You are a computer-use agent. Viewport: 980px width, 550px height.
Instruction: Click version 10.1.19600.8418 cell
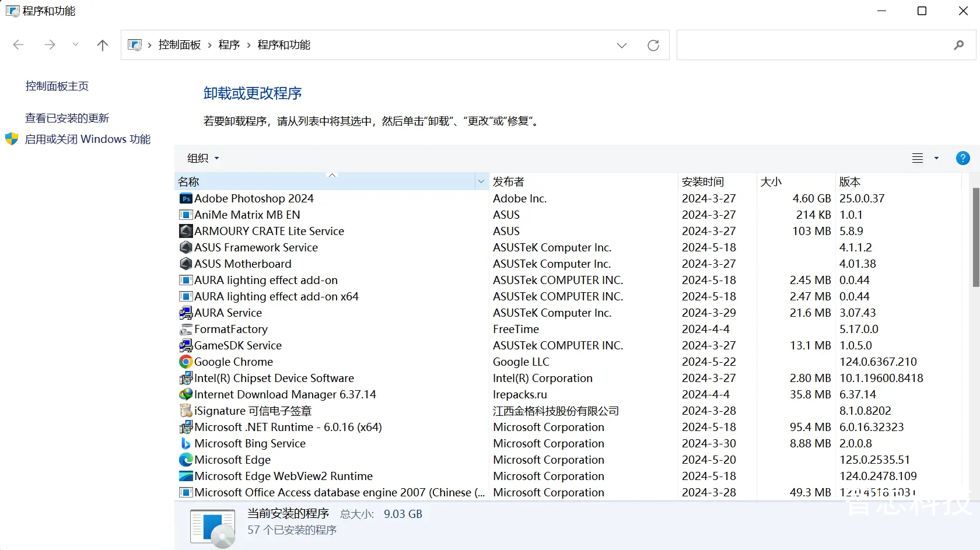click(881, 379)
